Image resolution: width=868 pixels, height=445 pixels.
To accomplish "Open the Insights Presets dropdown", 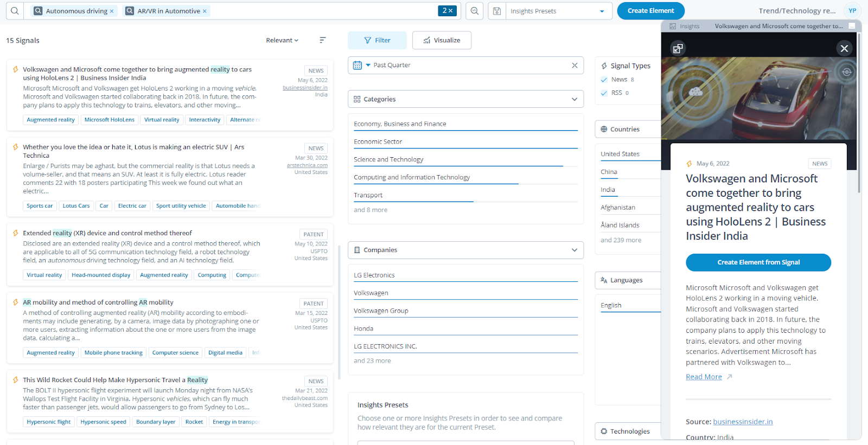I will [x=558, y=11].
